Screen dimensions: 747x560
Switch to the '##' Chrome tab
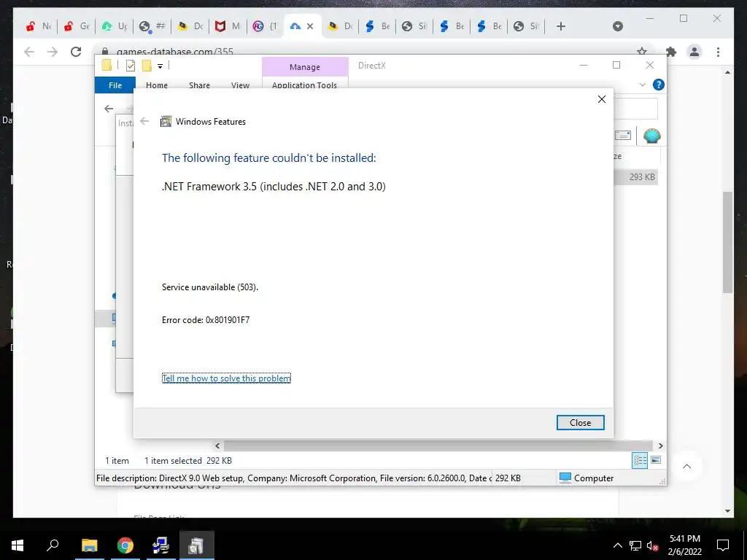(152, 26)
